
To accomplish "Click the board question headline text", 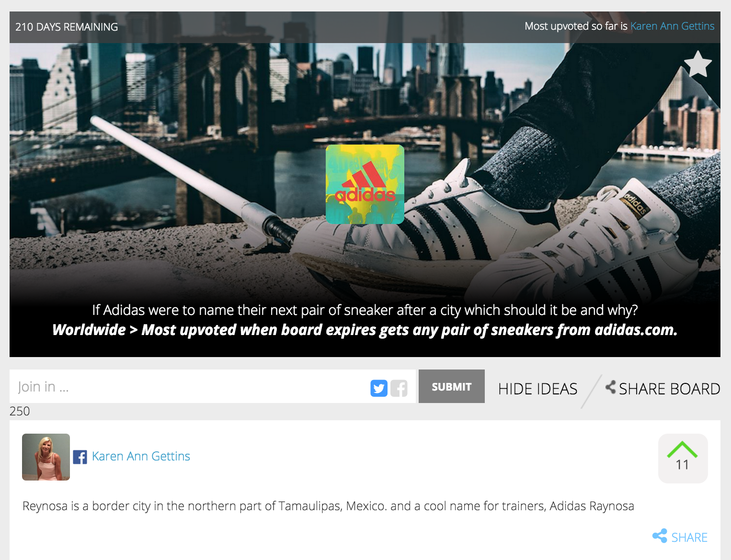I will pos(365,310).
